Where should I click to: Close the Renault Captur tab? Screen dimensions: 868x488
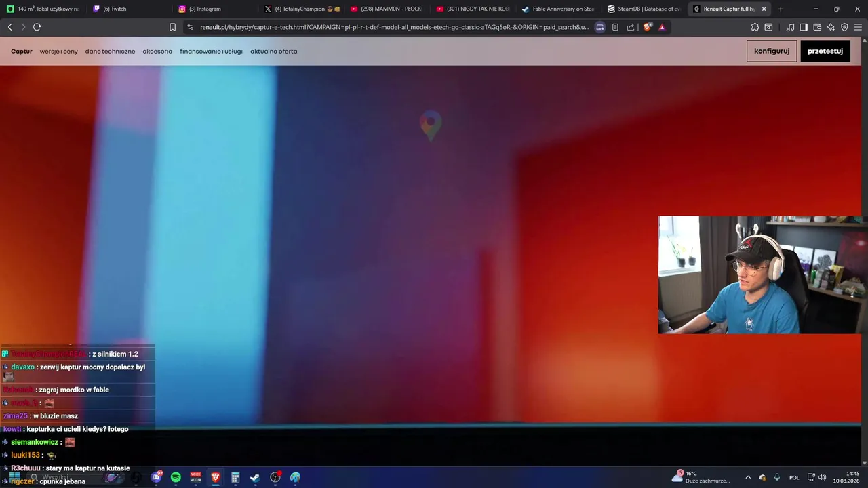764,9
